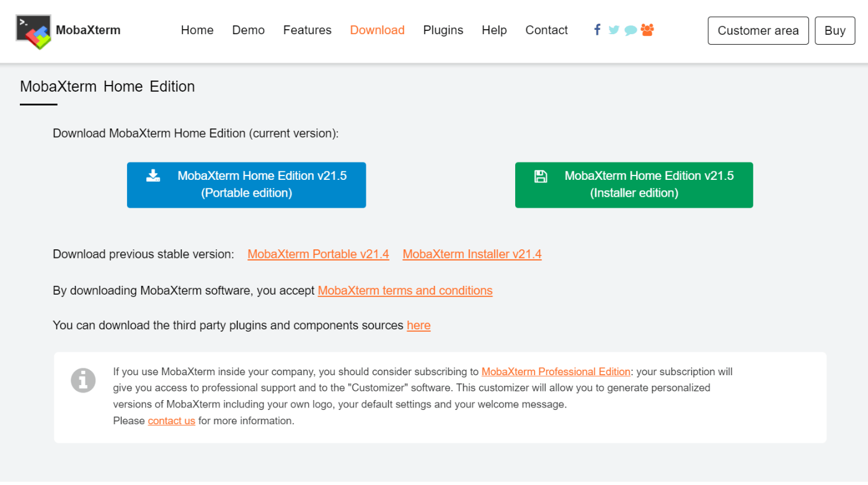The image size is (868, 485).
Task: Go to the Home menu item
Action: pos(197,30)
